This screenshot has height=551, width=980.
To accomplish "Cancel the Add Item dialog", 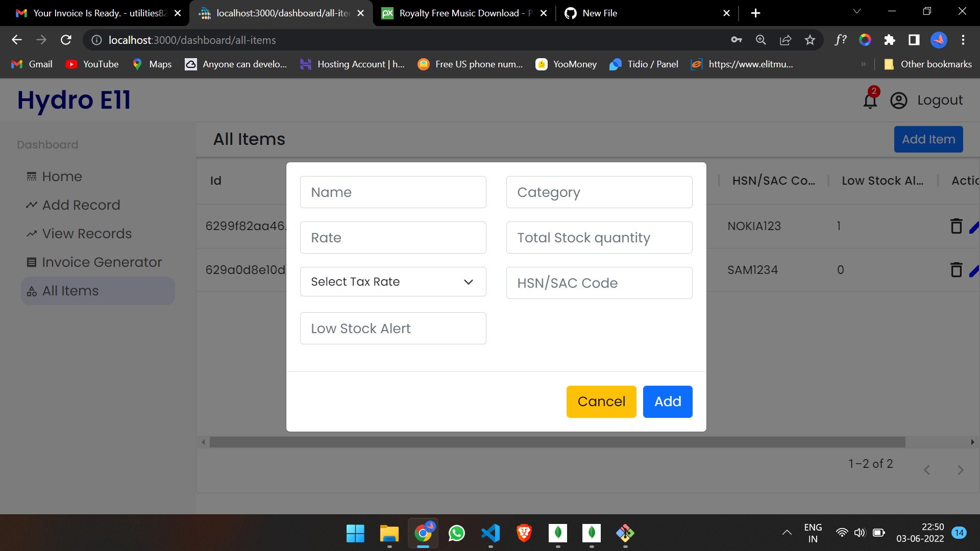I will [601, 402].
